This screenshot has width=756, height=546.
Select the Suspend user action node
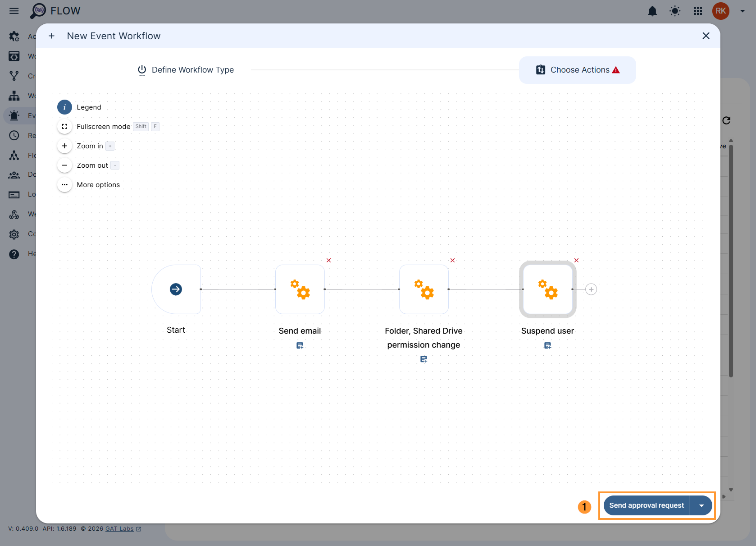point(547,289)
